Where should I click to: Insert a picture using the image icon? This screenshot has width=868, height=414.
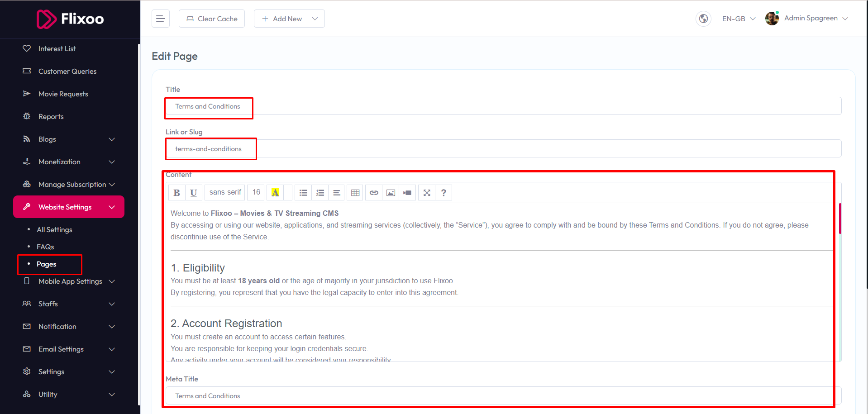pos(391,193)
